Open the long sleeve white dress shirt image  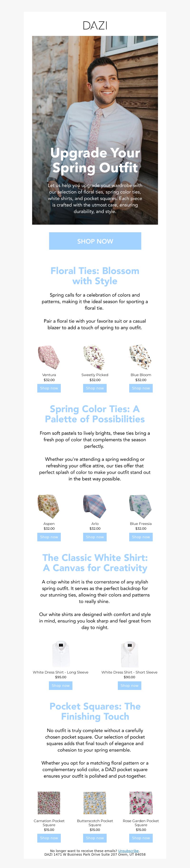(61, 655)
